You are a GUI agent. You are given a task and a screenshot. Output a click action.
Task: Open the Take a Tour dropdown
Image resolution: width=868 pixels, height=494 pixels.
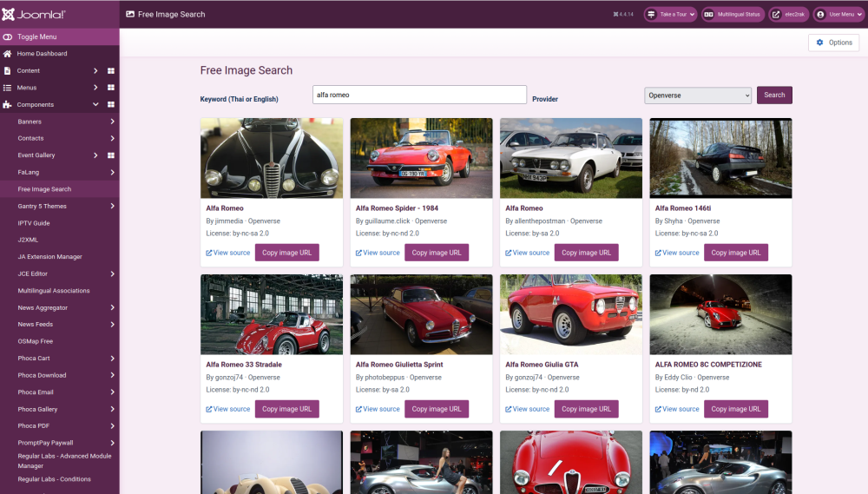coord(670,15)
